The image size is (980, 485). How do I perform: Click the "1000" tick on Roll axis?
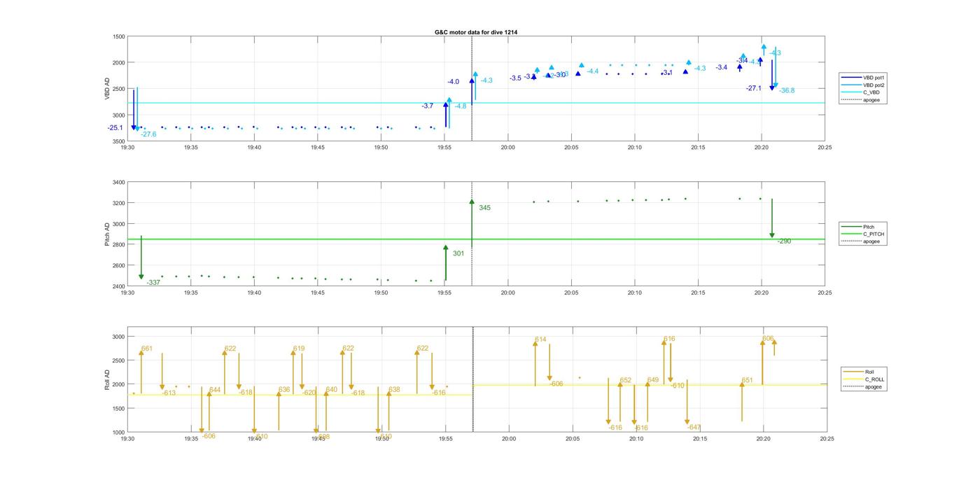[118, 433]
